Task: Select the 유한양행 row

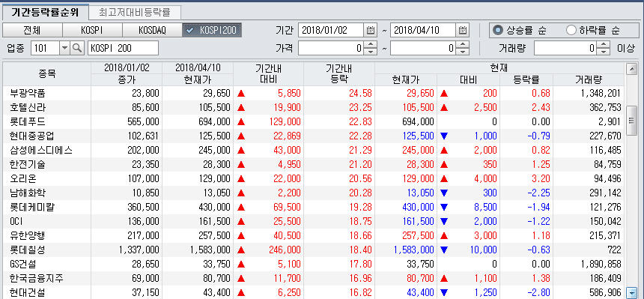Action: click(314, 235)
